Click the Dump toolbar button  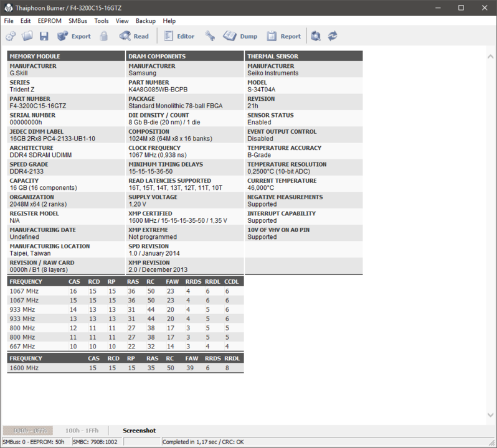coord(240,36)
